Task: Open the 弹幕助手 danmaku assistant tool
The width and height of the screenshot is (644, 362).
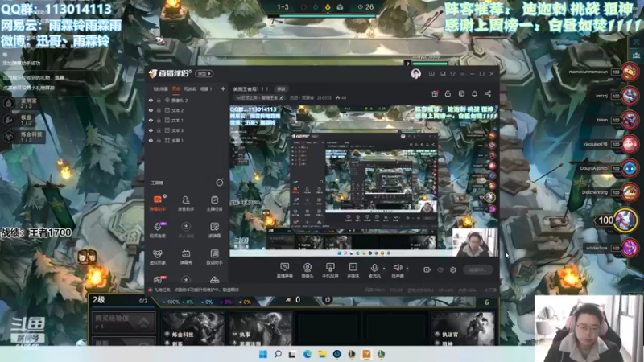Action: 157,203
